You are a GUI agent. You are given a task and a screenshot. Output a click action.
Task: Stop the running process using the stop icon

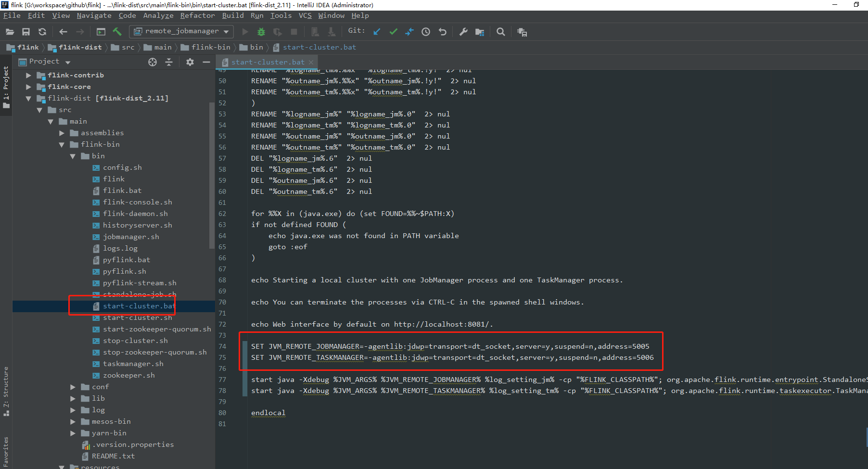click(x=294, y=31)
